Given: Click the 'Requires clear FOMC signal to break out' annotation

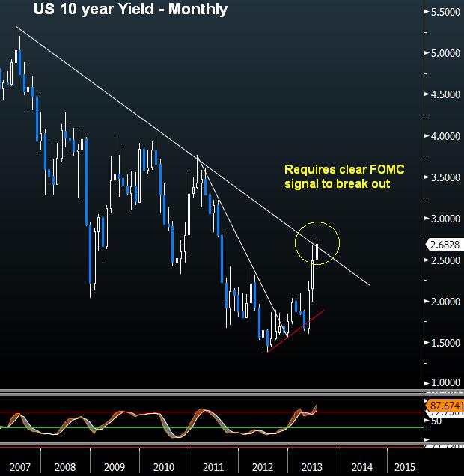Looking at the screenshot, I should point(344,177).
